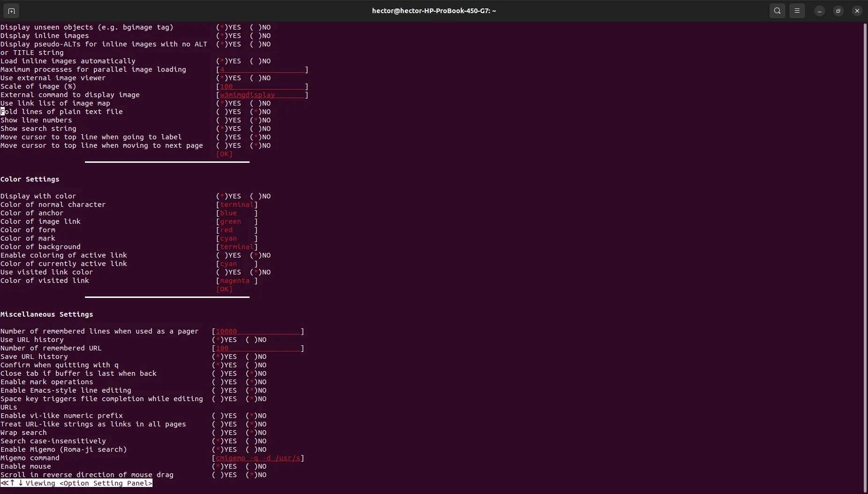
Task: Open Color of image link green selector
Action: (237, 221)
